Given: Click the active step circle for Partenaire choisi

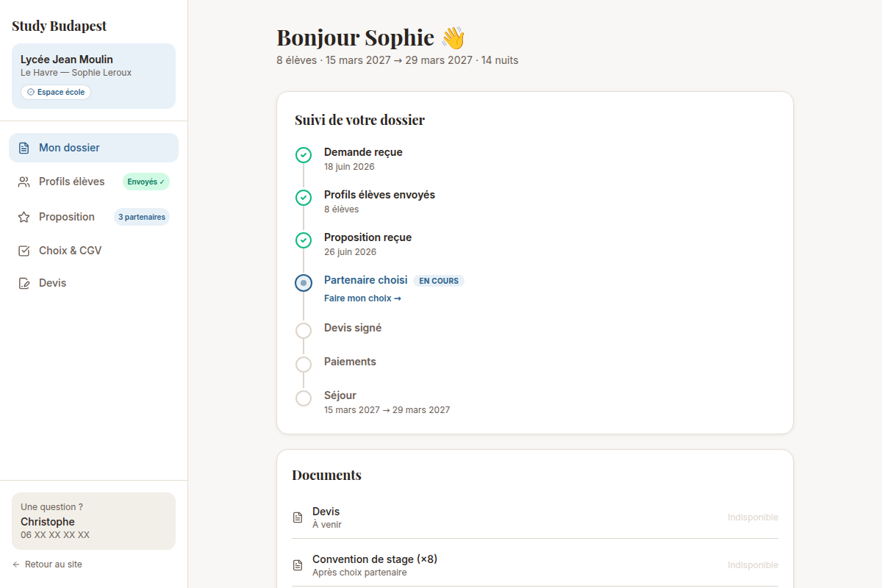Looking at the screenshot, I should click(x=304, y=283).
